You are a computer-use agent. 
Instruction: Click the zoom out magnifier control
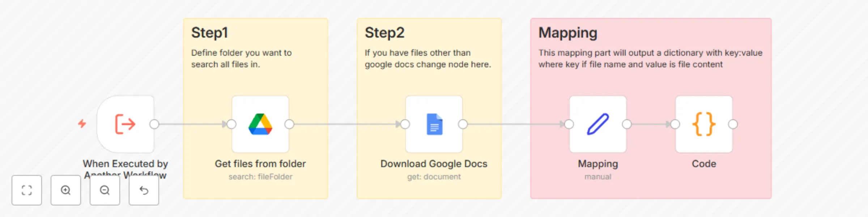tap(105, 191)
